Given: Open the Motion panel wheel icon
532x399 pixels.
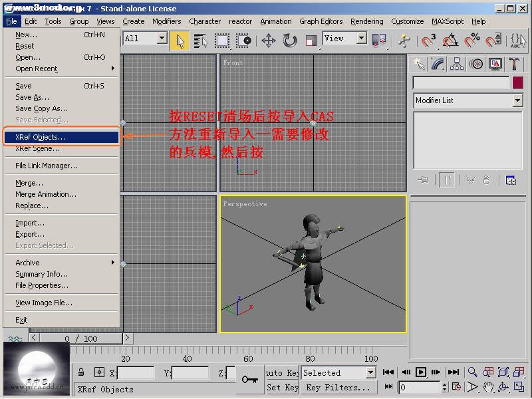Looking at the screenshot, I should pos(476,64).
